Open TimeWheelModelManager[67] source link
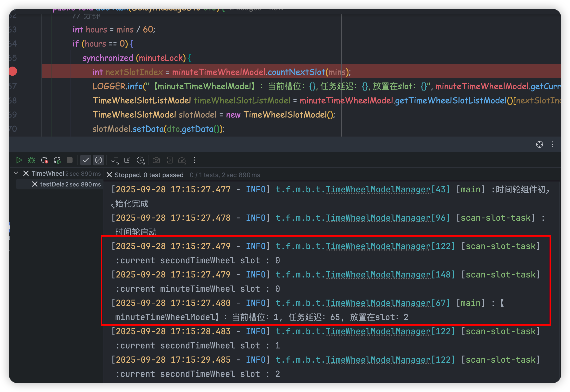570x392 pixels. point(378,303)
